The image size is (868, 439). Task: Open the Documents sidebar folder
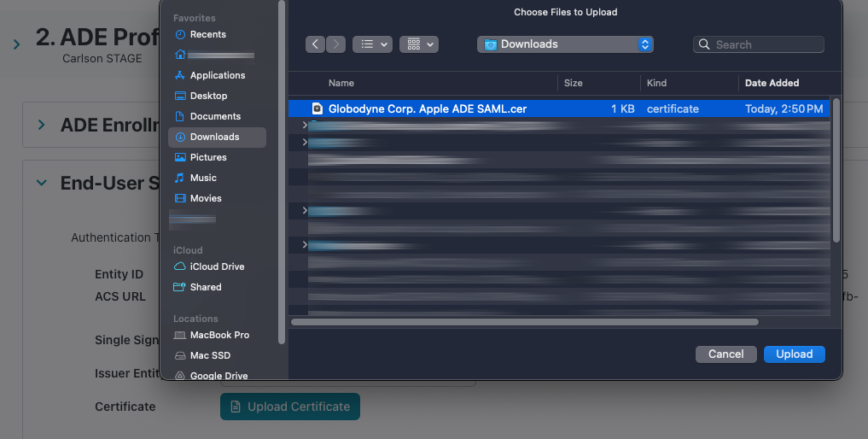pos(217,116)
